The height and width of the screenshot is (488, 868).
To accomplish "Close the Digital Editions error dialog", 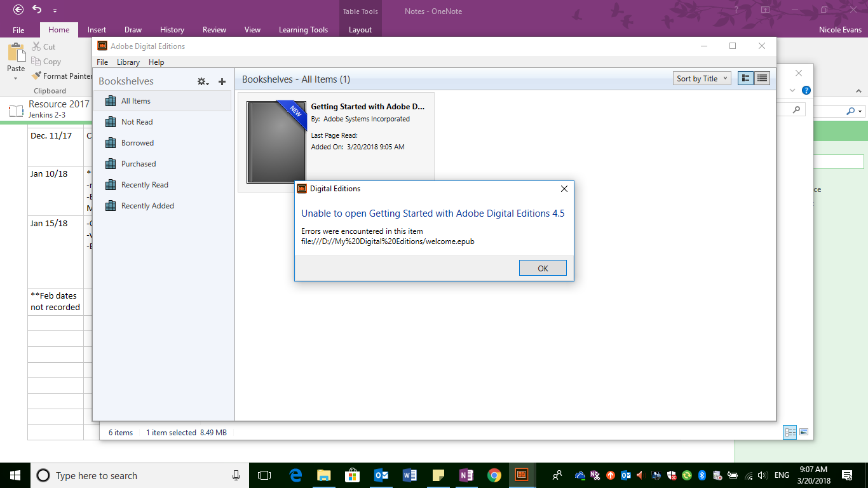I will pyautogui.click(x=564, y=189).
